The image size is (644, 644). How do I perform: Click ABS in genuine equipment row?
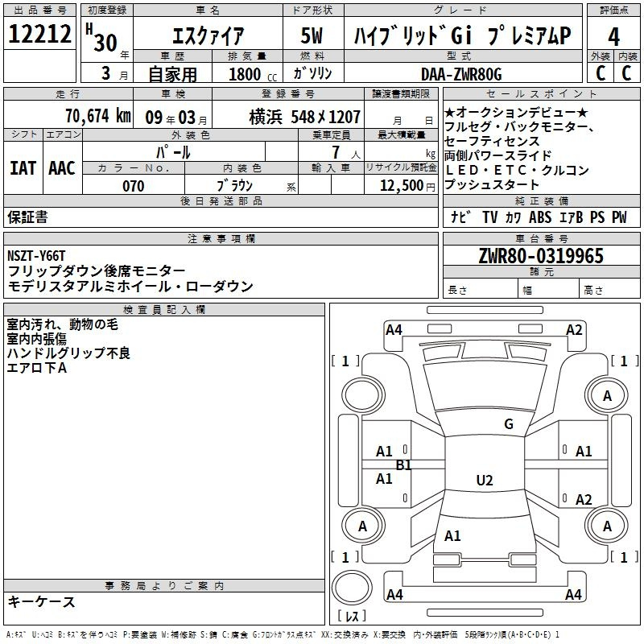click(x=540, y=217)
